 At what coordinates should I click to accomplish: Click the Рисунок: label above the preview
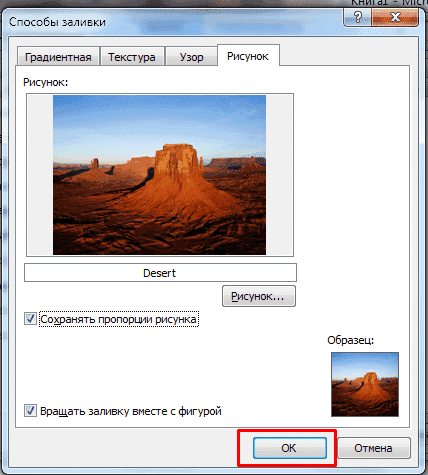46,82
